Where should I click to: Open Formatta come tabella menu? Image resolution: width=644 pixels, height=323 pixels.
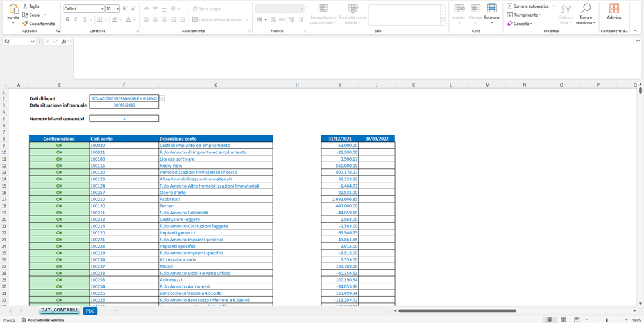pyautogui.click(x=352, y=14)
